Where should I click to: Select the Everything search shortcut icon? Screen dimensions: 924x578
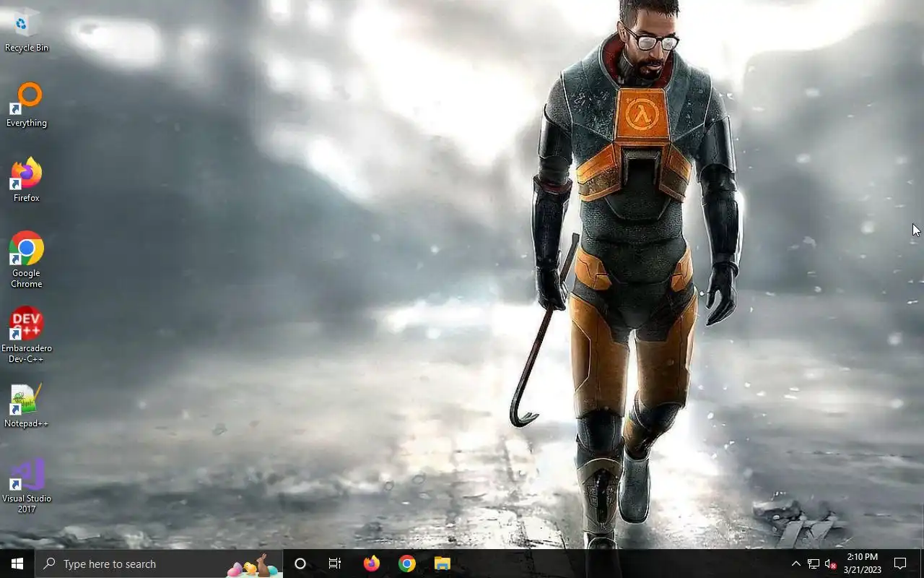click(x=27, y=105)
